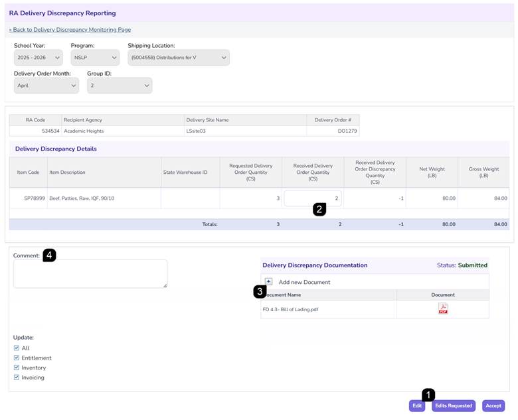The image size is (518, 420).
Task: Click LSsite03 delivery site name cell
Action: pyautogui.click(x=245, y=131)
